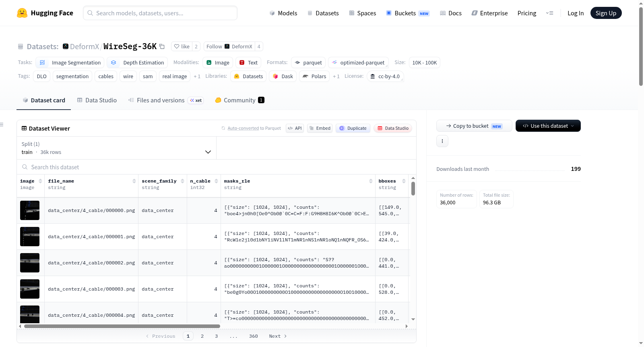Viewport: 644px width, 347px height.
Task: Click the dataset viewer horizontal scrollbar
Action: coord(122,326)
